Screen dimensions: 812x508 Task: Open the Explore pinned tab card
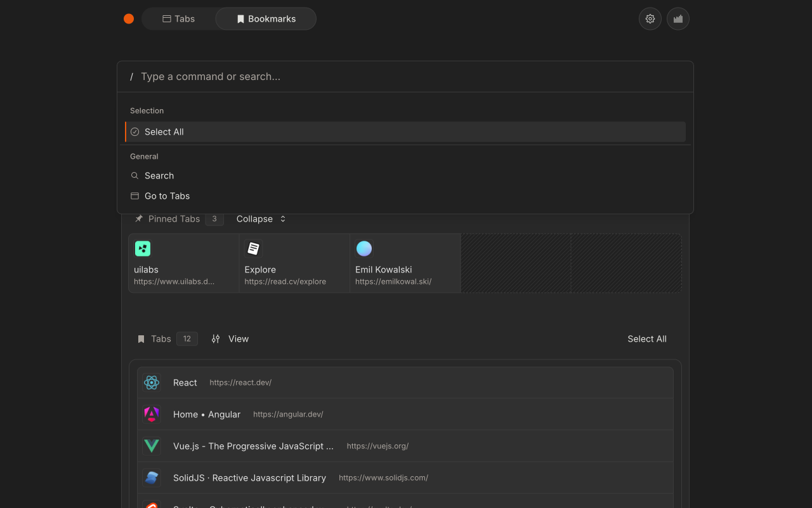pyautogui.click(x=294, y=264)
